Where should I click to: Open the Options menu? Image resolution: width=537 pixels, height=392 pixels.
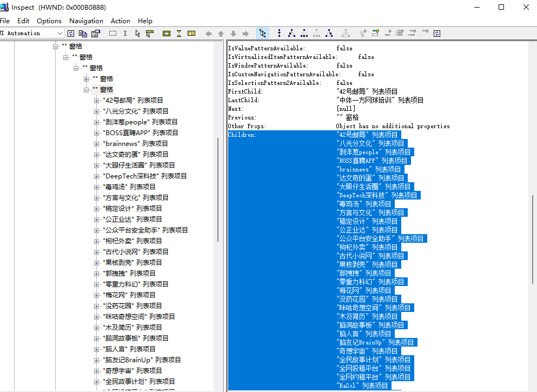pyautogui.click(x=49, y=21)
